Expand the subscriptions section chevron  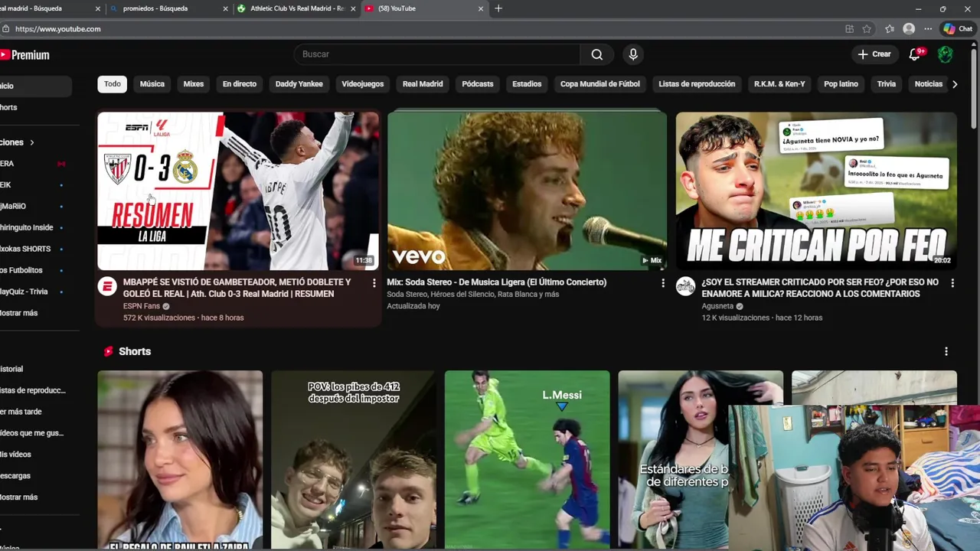coord(32,142)
